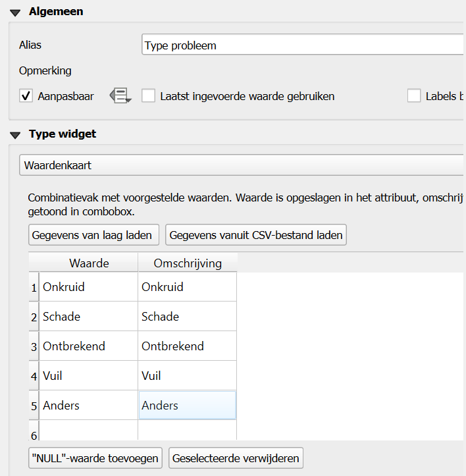
Task: Click the Anders cell in Omschrijving column
Action: click(187, 406)
